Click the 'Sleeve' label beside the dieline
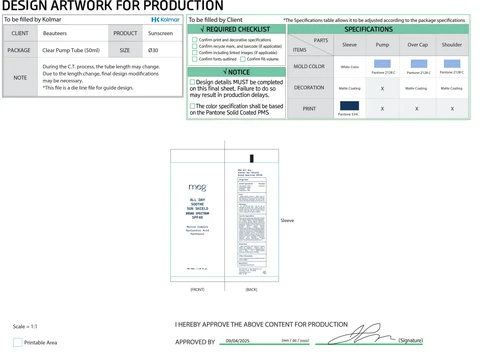 pos(287,220)
